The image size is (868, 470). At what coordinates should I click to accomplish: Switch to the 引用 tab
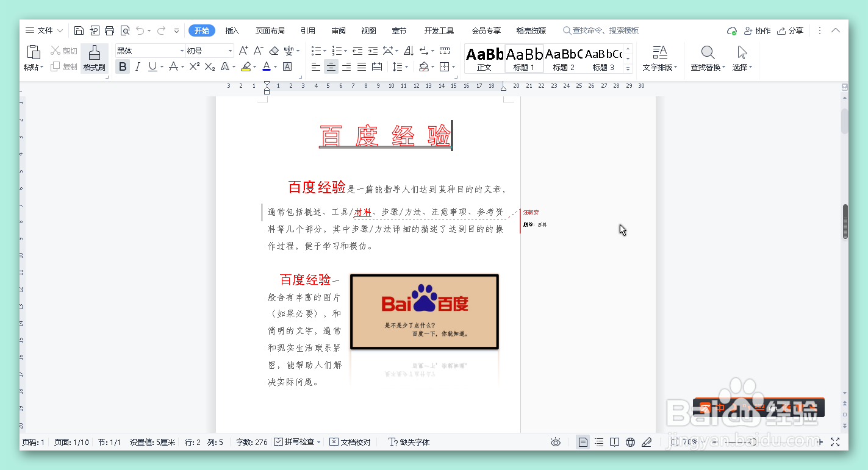point(308,30)
